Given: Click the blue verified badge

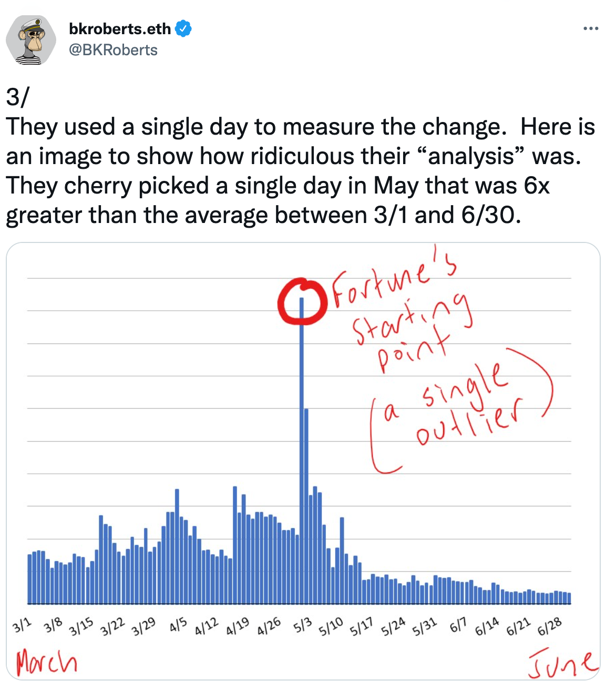Looking at the screenshot, I should pos(183,28).
